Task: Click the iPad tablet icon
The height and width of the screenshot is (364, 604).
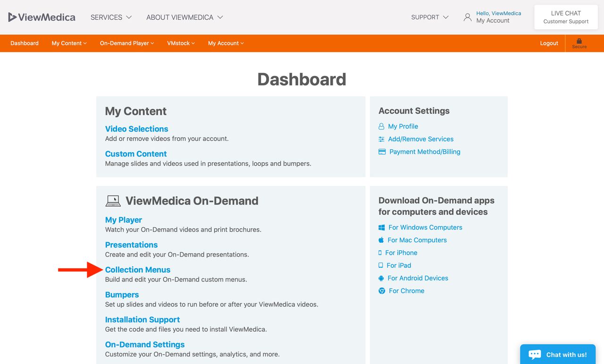Action: point(381,265)
